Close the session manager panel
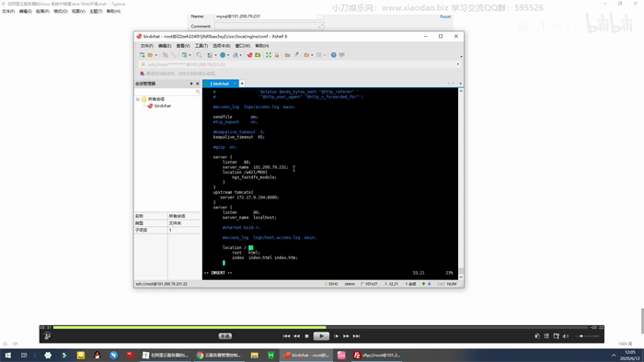 click(197, 84)
